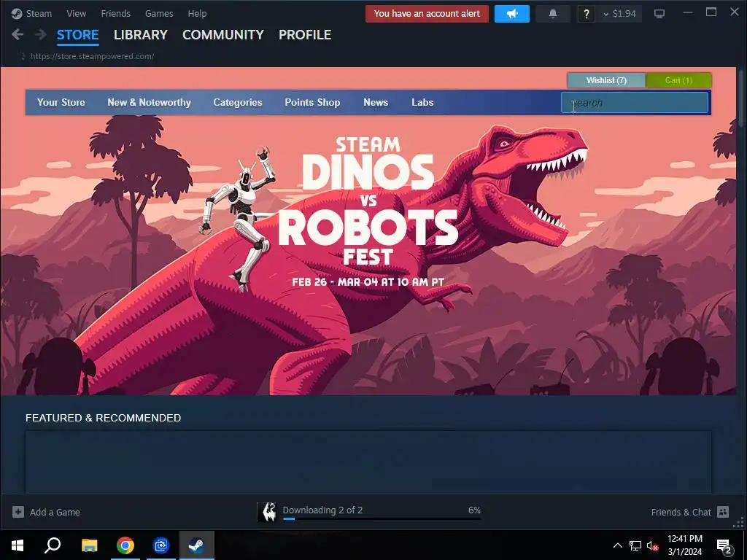
Task: Open Windows search in taskbar
Action: [53, 545]
